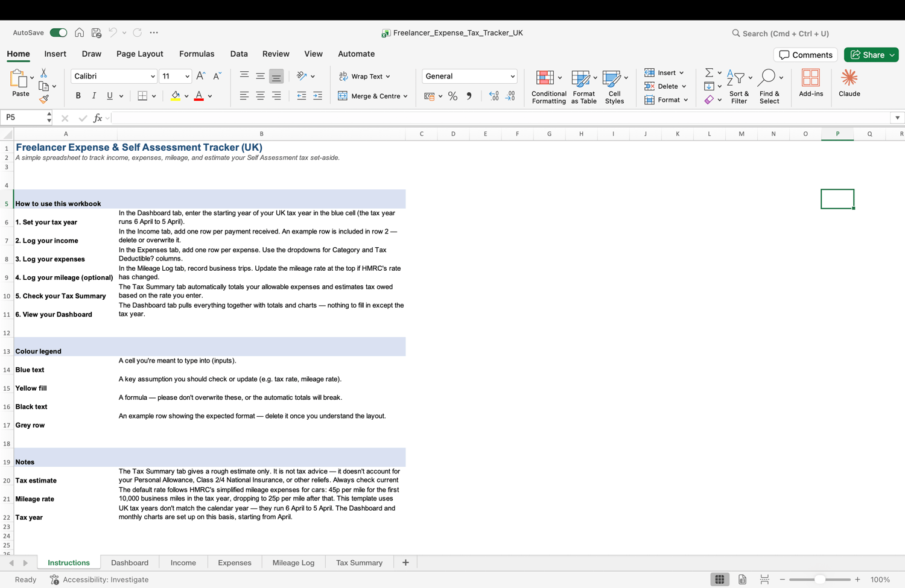Click the Home icon in title bar
905x588 pixels.
click(79, 33)
